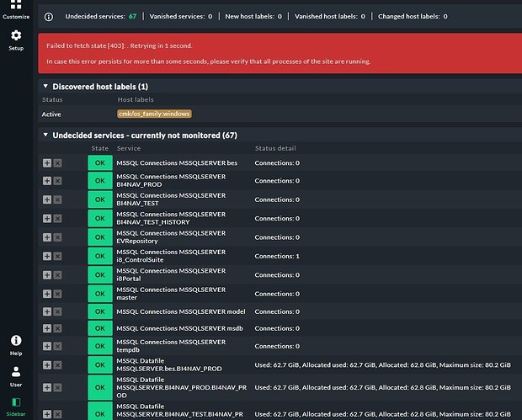
Task: Click the cmk/os_family:windows host label
Action: (155, 114)
